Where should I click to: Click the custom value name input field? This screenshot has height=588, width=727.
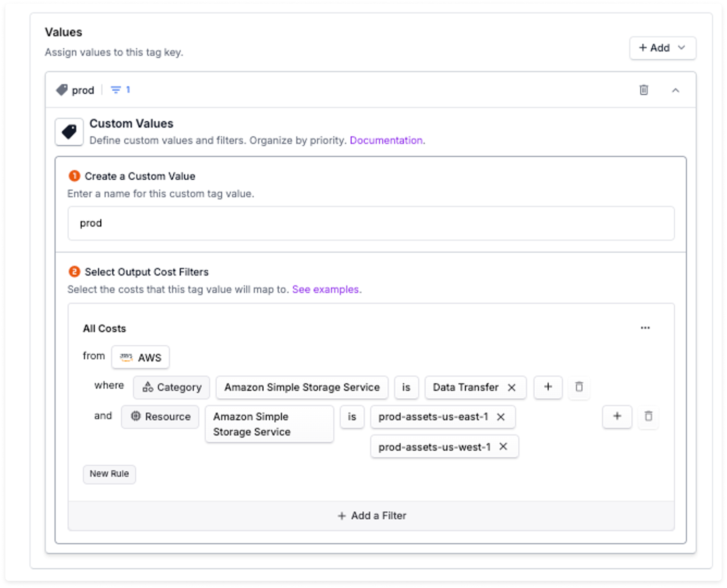[371, 223]
